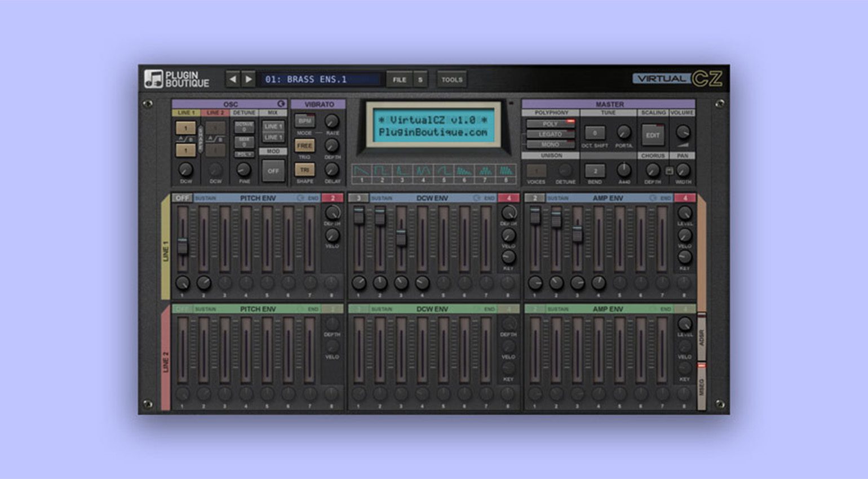Go to the next preset with right arrow
The height and width of the screenshot is (479, 868).
(248, 79)
